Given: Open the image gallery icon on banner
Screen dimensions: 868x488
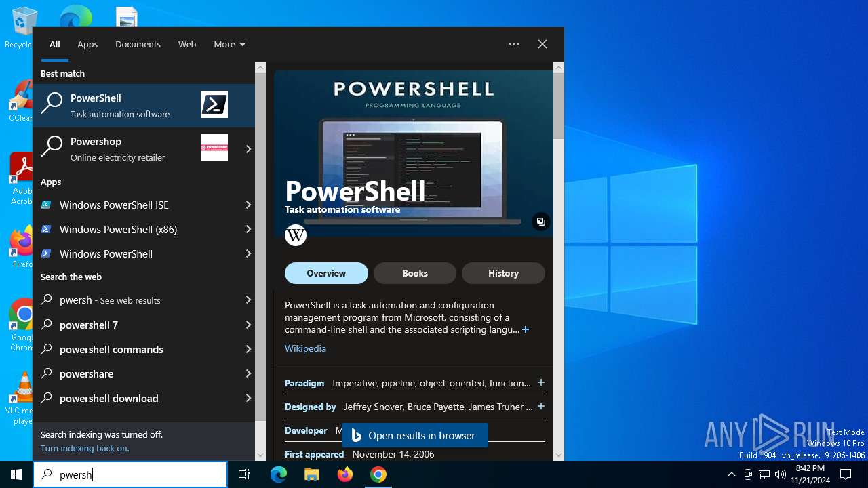Looking at the screenshot, I should coord(540,222).
